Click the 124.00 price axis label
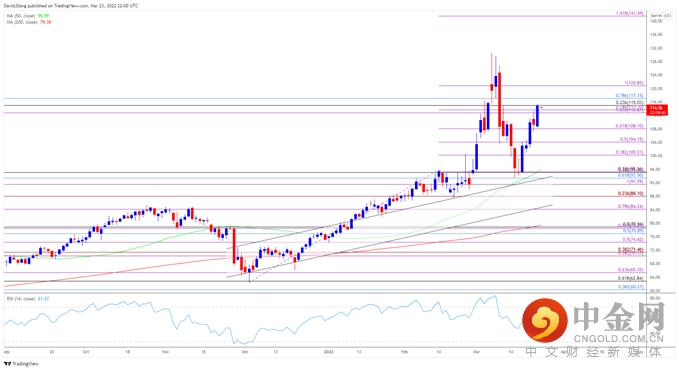 (x=656, y=75)
